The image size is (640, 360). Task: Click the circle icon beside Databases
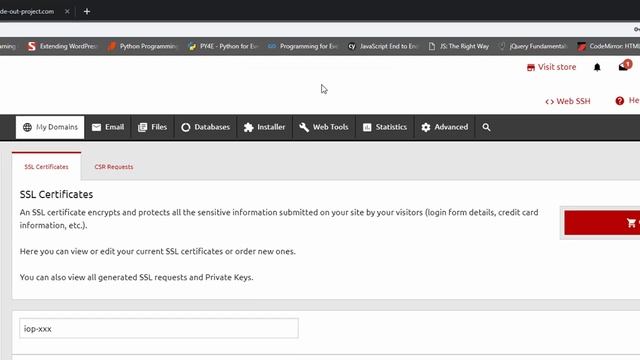[x=186, y=127]
